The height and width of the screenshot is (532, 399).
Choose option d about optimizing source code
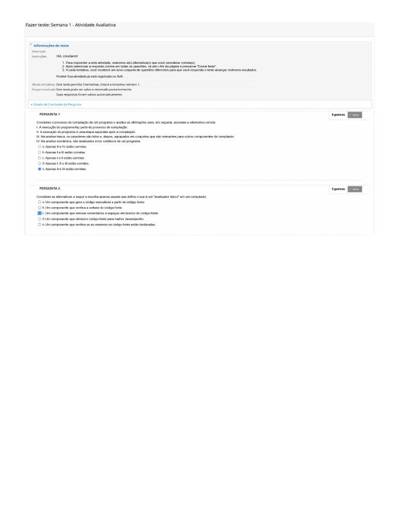39,219
